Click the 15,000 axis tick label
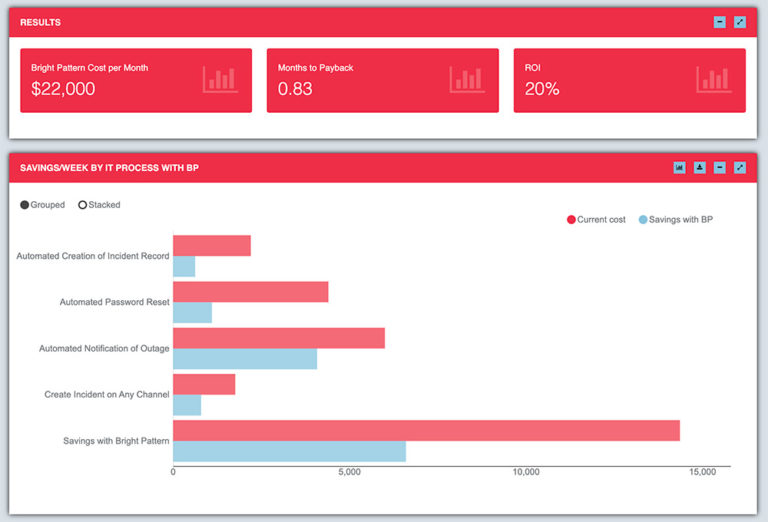This screenshot has width=768, height=522. tap(702, 472)
